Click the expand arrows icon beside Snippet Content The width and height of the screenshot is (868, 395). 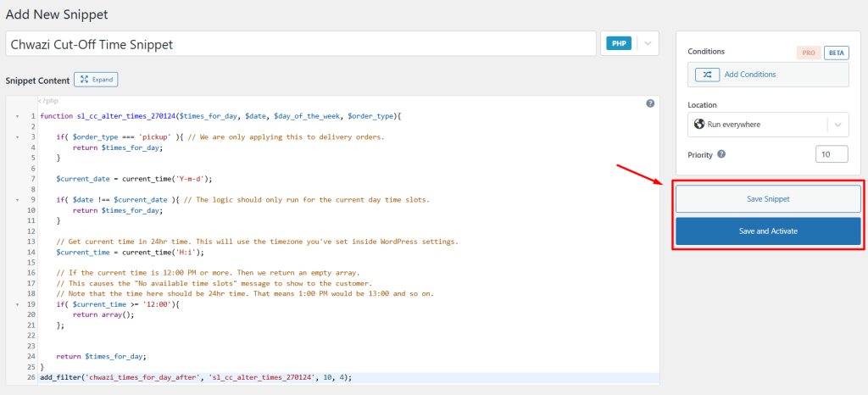[x=84, y=80]
